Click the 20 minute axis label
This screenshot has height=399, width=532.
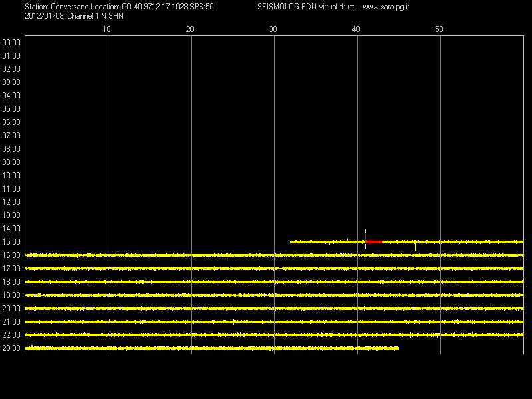pos(190,29)
